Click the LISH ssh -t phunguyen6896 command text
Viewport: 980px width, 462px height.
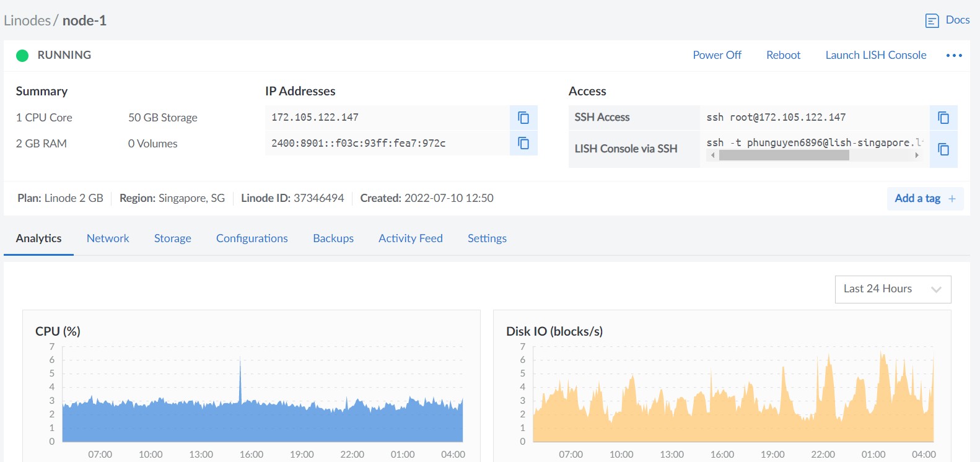pyautogui.click(x=814, y=142)
